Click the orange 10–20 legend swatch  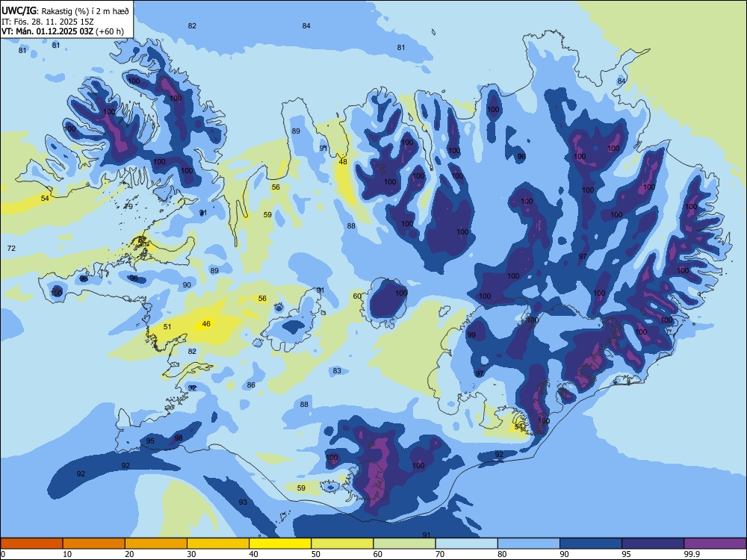94,544
